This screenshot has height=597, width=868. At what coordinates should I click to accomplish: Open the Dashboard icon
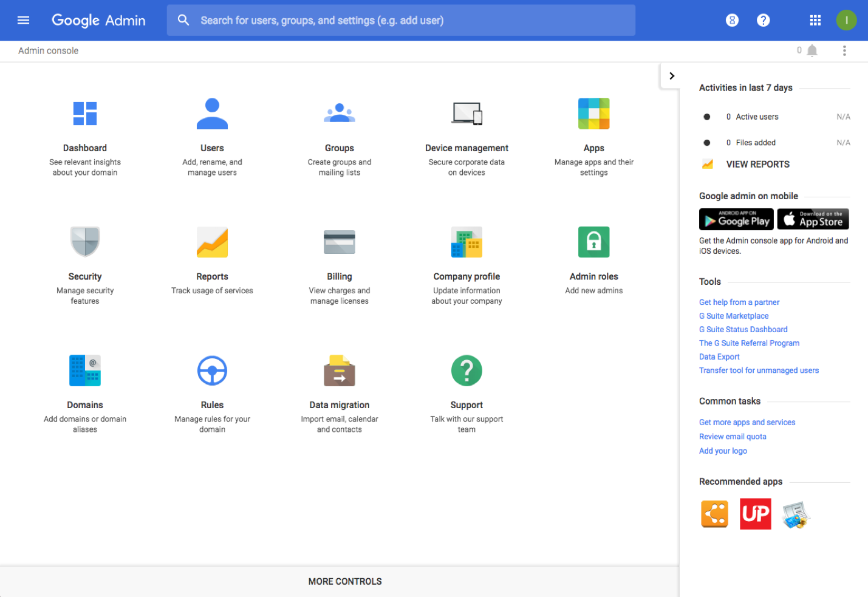coord(85,114)
